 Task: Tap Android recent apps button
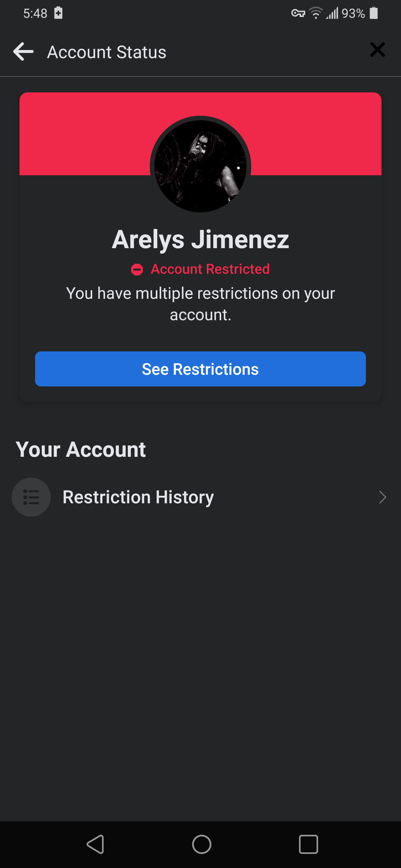308,844
